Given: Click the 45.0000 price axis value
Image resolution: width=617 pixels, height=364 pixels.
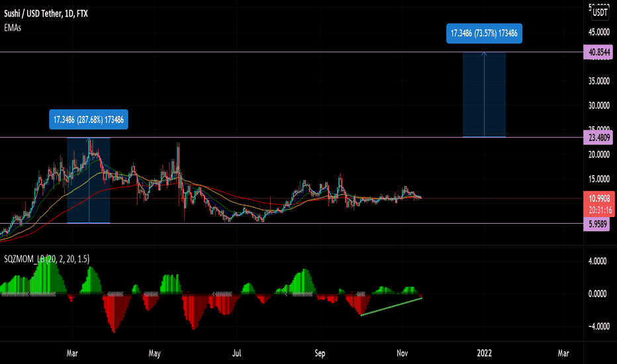Looking at the screenshot, I should point(599,32).
